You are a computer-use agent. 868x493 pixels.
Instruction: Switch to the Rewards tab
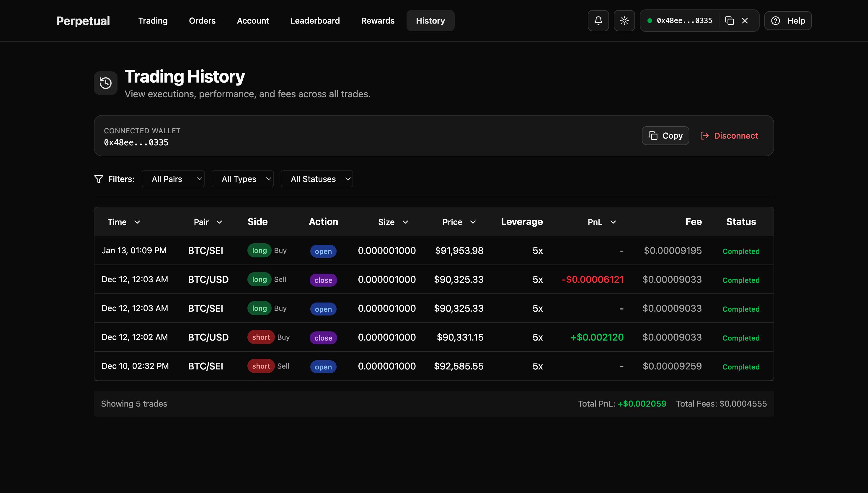pyautogui.click(x=378, y=21)
